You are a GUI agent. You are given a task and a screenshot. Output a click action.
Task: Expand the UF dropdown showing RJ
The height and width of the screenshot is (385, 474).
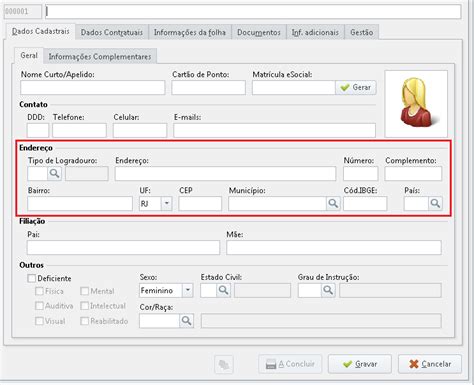click(167, 203)
